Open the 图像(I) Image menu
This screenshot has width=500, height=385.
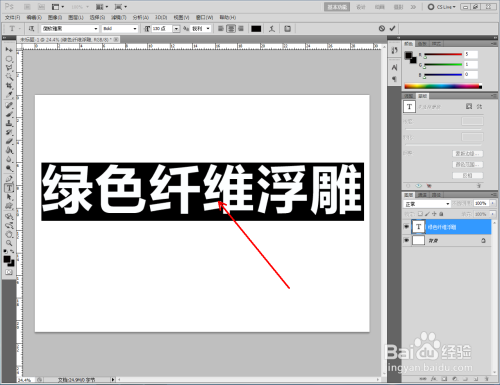[x=55, y=17]
